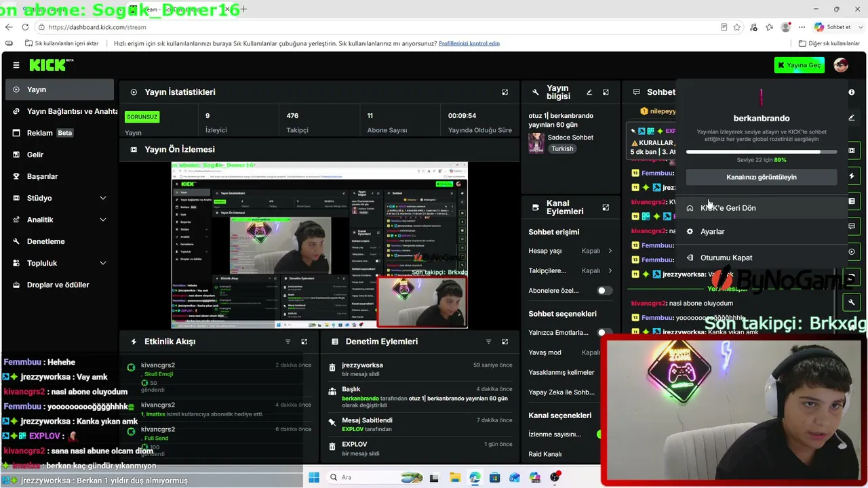The image size is (868, 488).
Task: Expand the Yayın İstatistikleri panel fullscreen
Action: (505, 92)
